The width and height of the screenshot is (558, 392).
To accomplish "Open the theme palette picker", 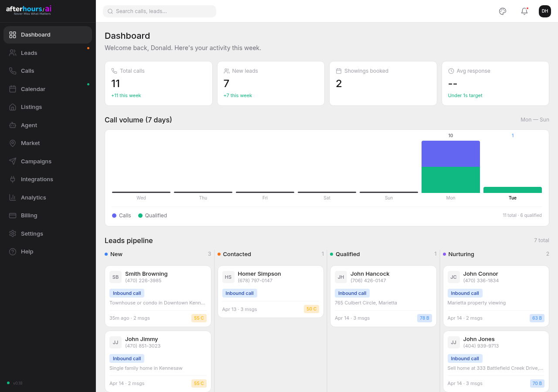I will point(502,11).
